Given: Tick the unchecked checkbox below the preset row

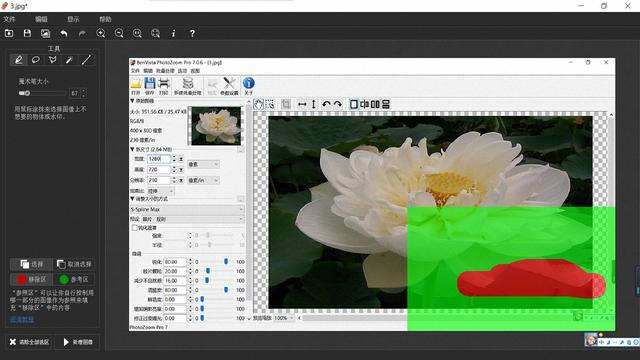Looking at the screenshot, I should pos(135,228).
